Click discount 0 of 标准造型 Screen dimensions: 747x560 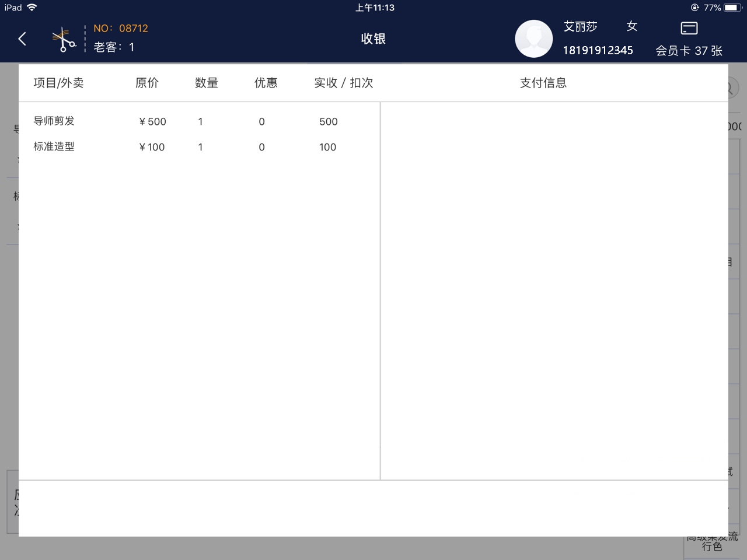pyautogui.click(x=261, y=147)
